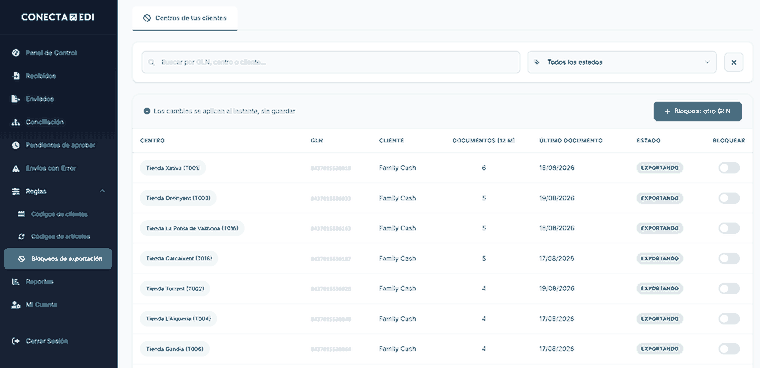
Task: Click the Mi Cuenta user icon
Action: point(16,305)
